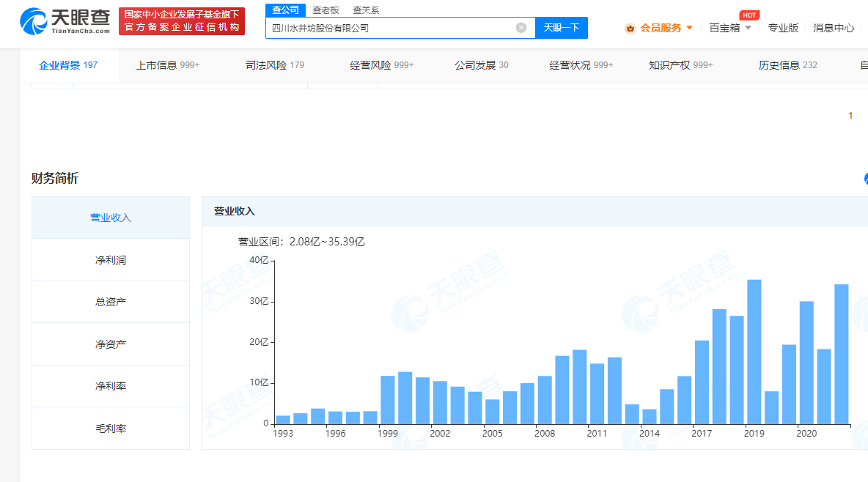Select 净利润 in the financial sidebar
Viewport: 868px width, 482px height.
point(111,260)
